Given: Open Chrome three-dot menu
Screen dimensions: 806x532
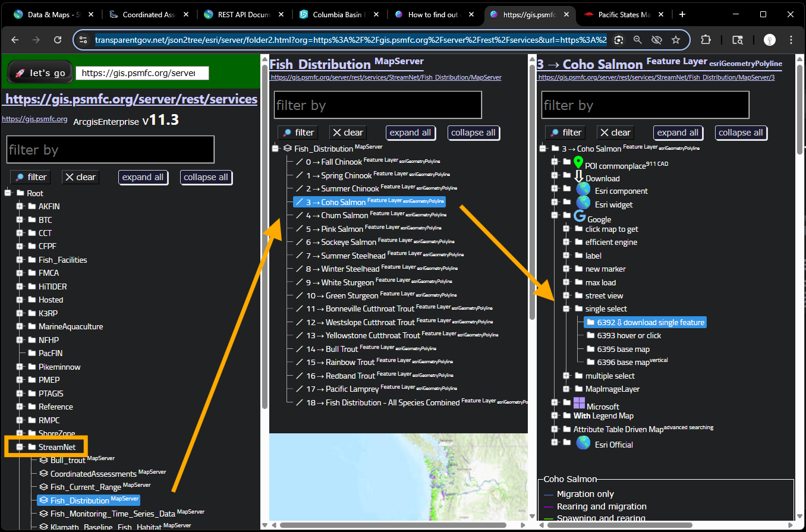Looking at the screenshot, I should (791, 40).
